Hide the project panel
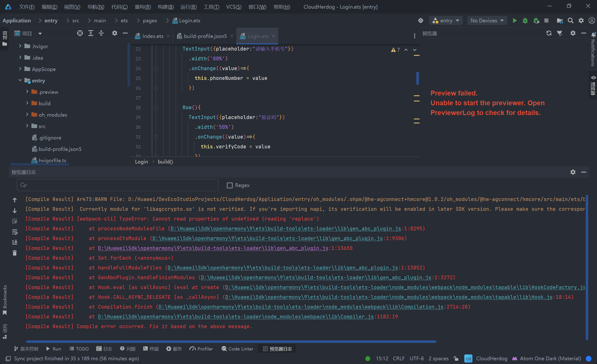The image size is (597, 364). click(125, 33)
